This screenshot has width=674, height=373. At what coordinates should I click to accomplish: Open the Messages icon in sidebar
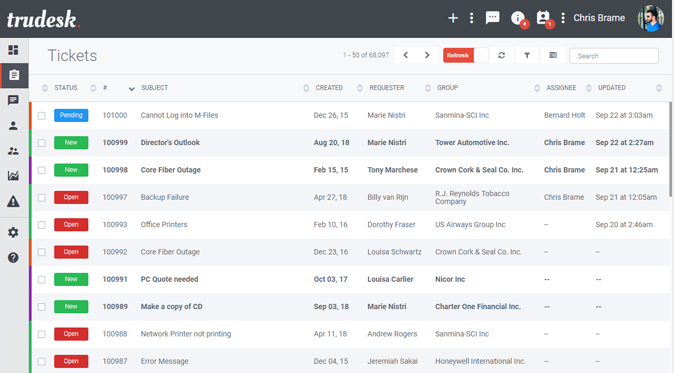click(13, 100)
